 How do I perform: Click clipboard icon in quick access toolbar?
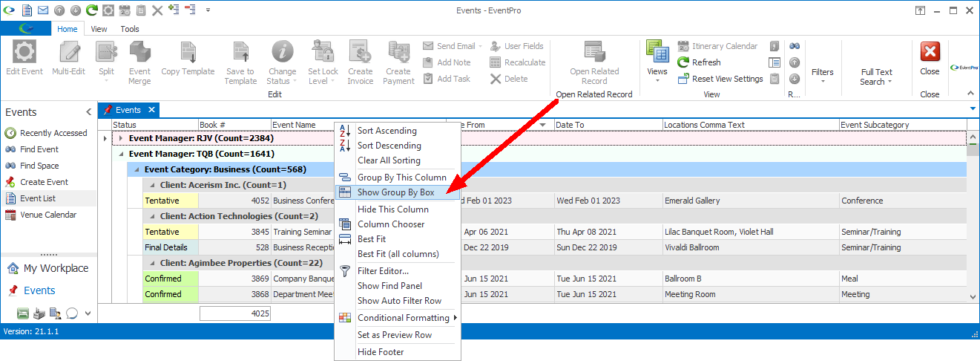click(x=141, y=10)
